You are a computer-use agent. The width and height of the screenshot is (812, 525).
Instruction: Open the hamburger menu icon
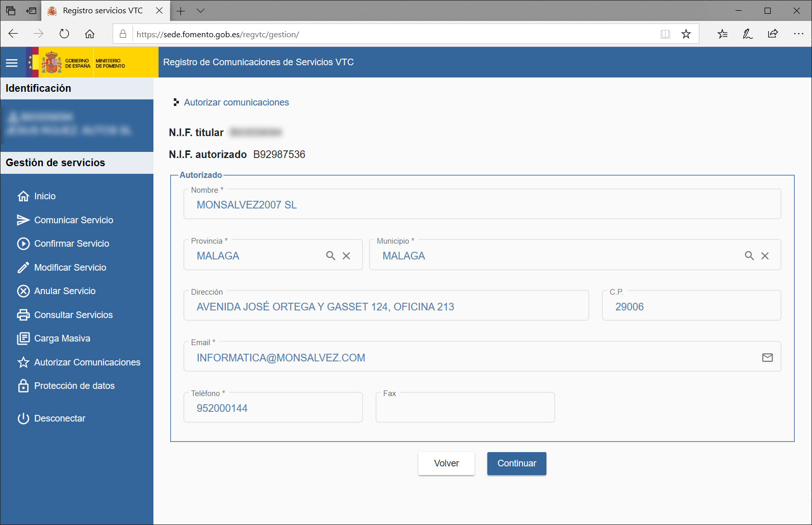[12, 63]
